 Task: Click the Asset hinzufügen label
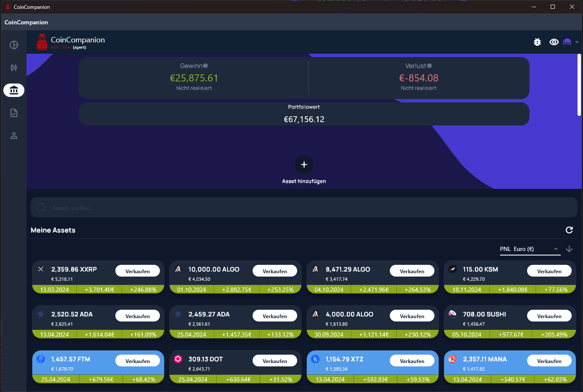point(304,181)
